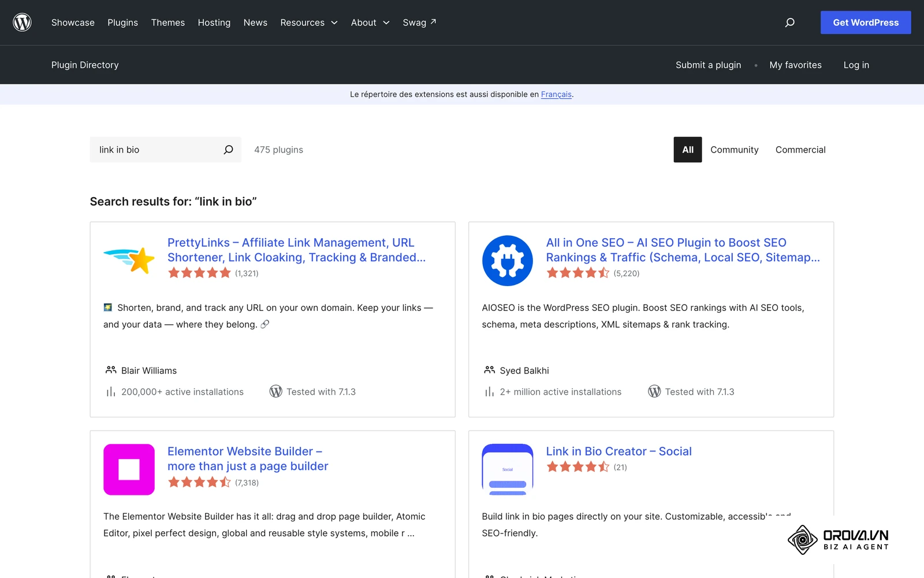This screenshot has width=924, height=578.
Task: Open the Elementor pink plugin icon
Action: 129,469
